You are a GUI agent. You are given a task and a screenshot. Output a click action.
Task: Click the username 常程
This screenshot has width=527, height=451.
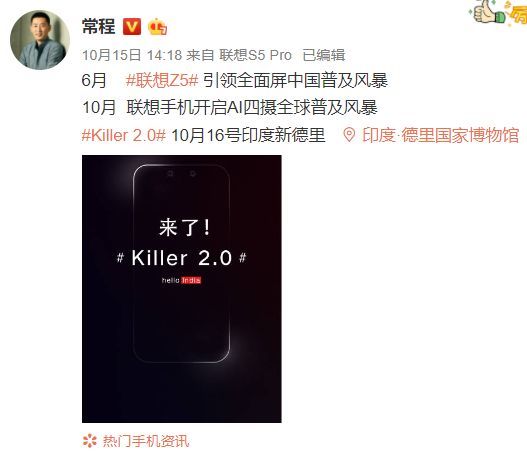pos(98,26)
